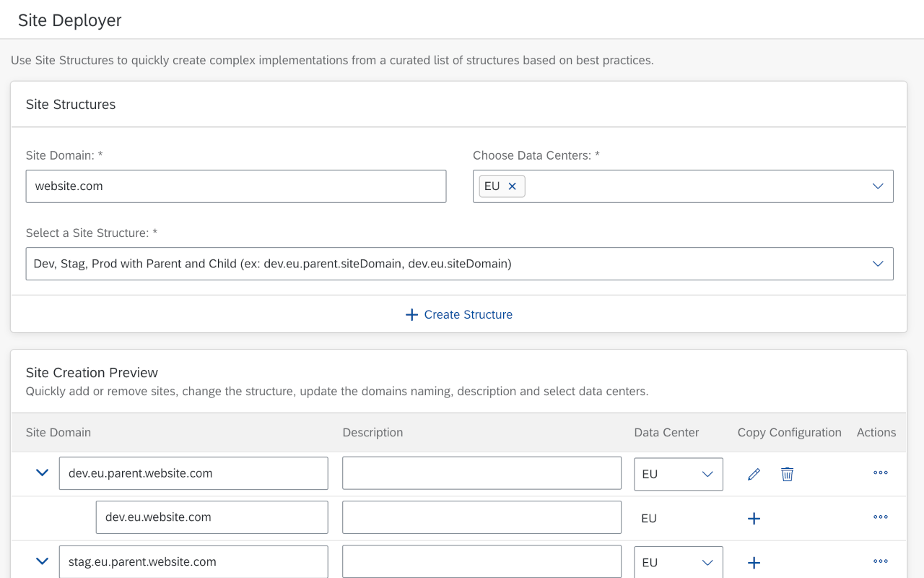Screen dimensions: 924x578
Task: Open overflow actions for dev.eu.website.com
Action: (x=880, y=517)
